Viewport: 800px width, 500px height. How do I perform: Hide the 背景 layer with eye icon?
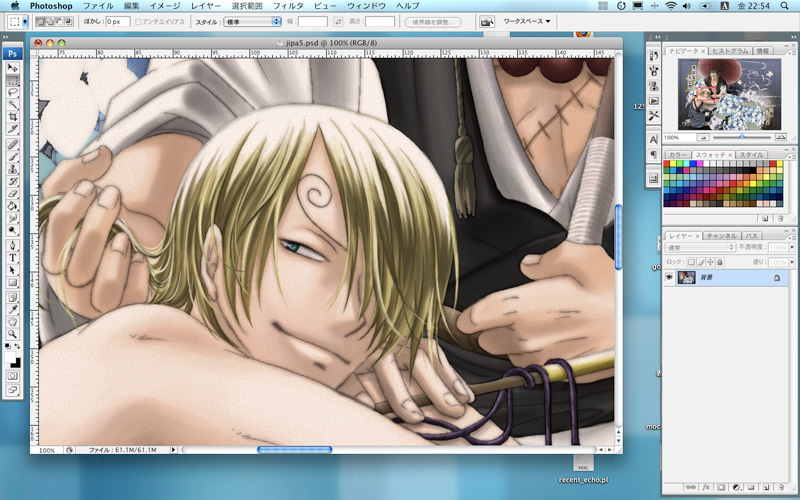click(669, 277)
